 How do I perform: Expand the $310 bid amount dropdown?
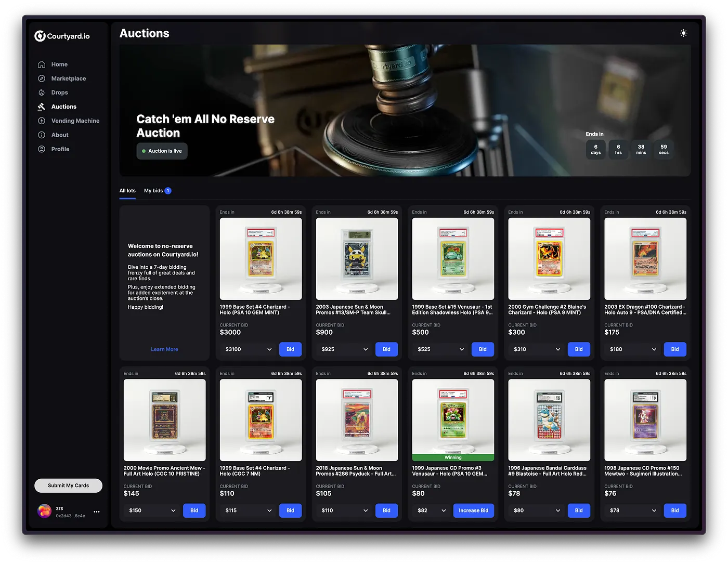tap(537, 349)
